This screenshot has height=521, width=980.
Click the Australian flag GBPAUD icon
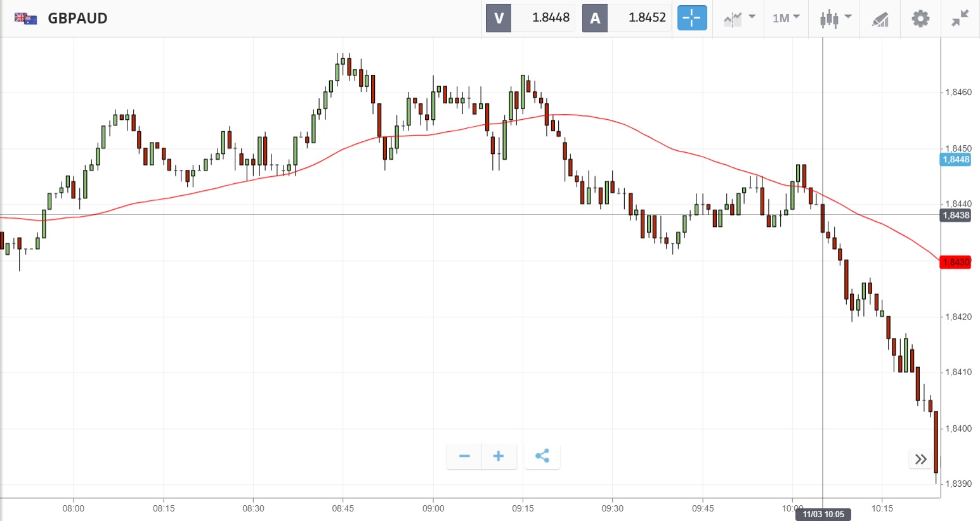click(26, 18)
